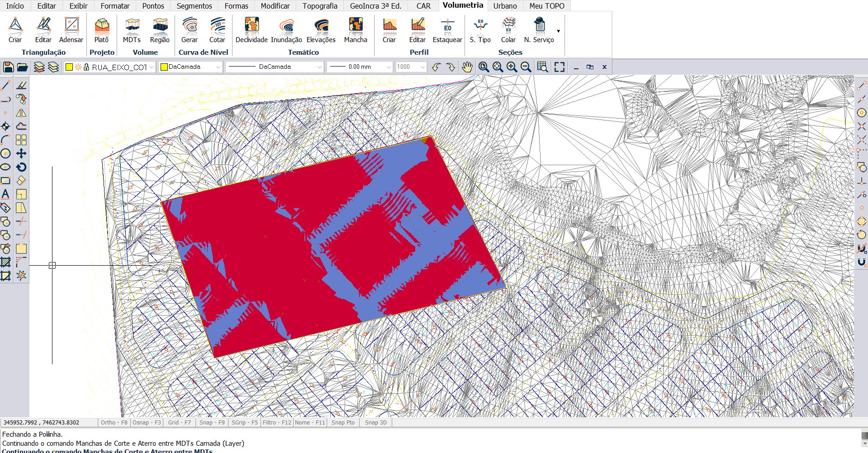
Task: Toggle Snap - F9 mode
Action: 212,422
